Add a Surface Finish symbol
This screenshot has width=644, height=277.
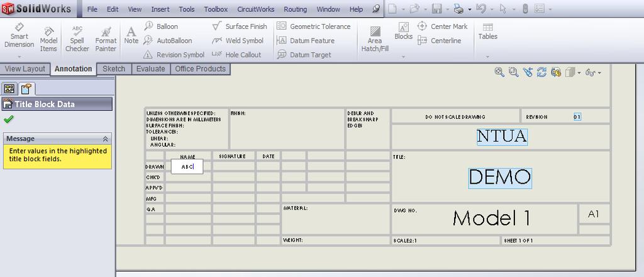coord(240,26)
